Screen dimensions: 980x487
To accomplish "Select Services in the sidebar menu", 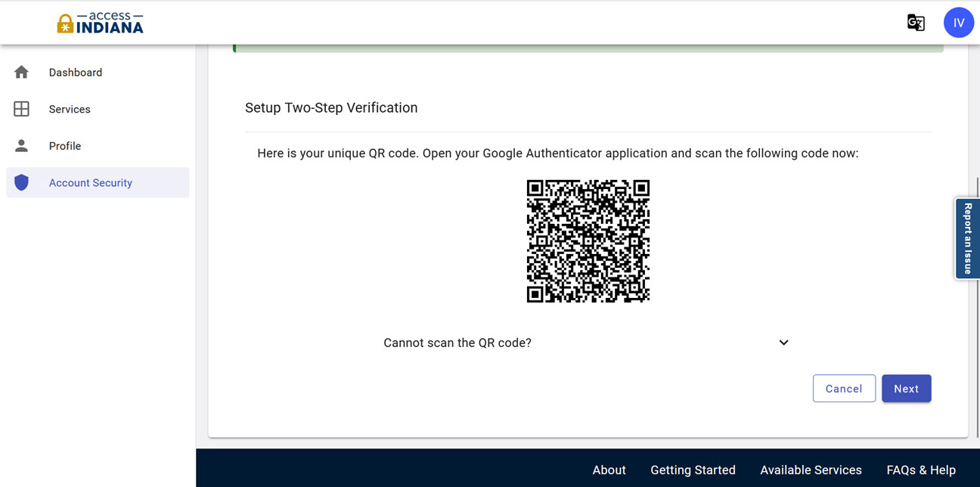I will 70,109.
